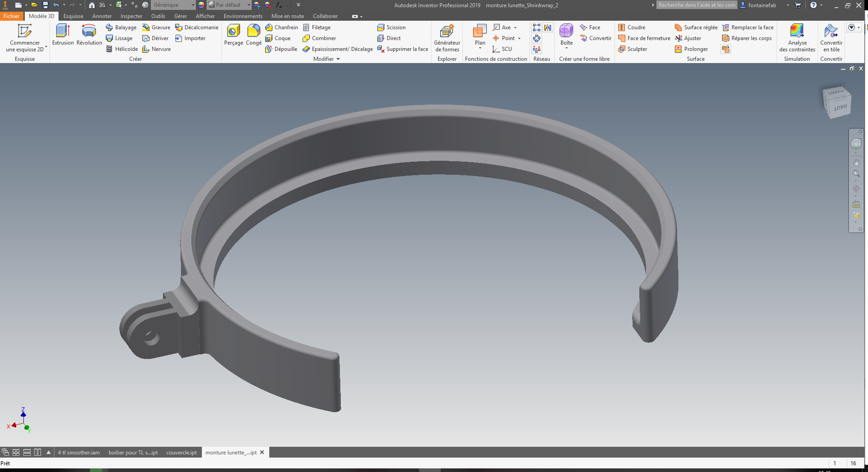The height and width of the screenshot is (472, 868).
Task: Select the Scission split tool
Action: (392, 27)
